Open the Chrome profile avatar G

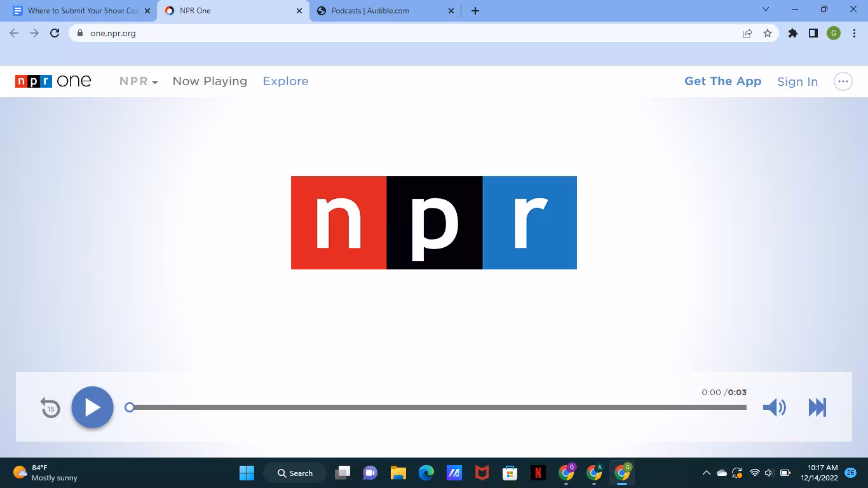point(834,34)
